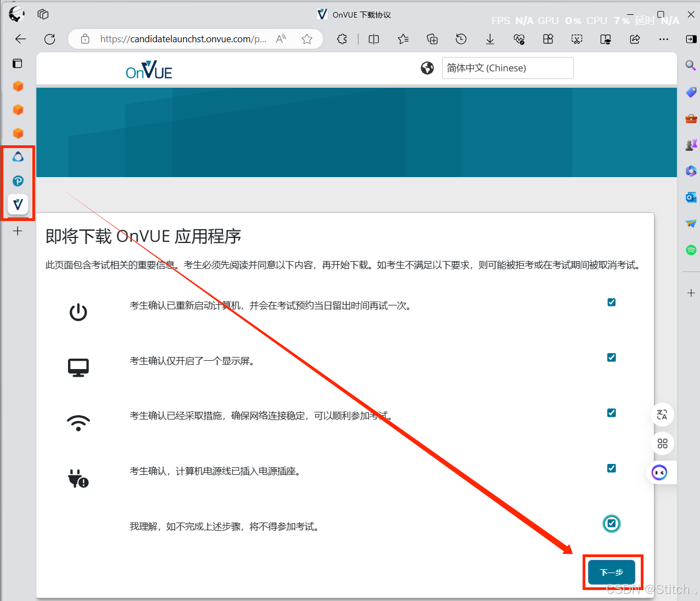Click the candidatelaunchst.onvue.com address bar
Screen dimensions: 700x601
tap(183, 39)
